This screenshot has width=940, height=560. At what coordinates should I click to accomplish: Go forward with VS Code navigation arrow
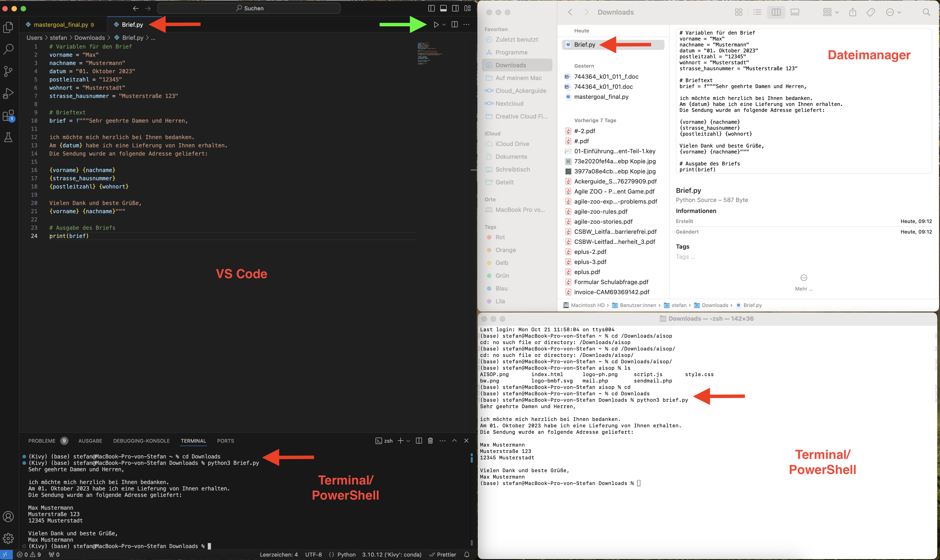148,8
